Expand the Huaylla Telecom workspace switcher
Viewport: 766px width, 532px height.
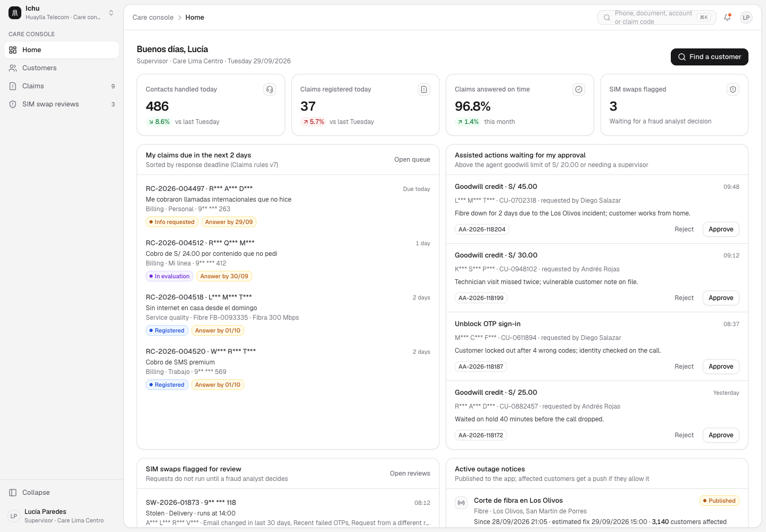[62, 13]
